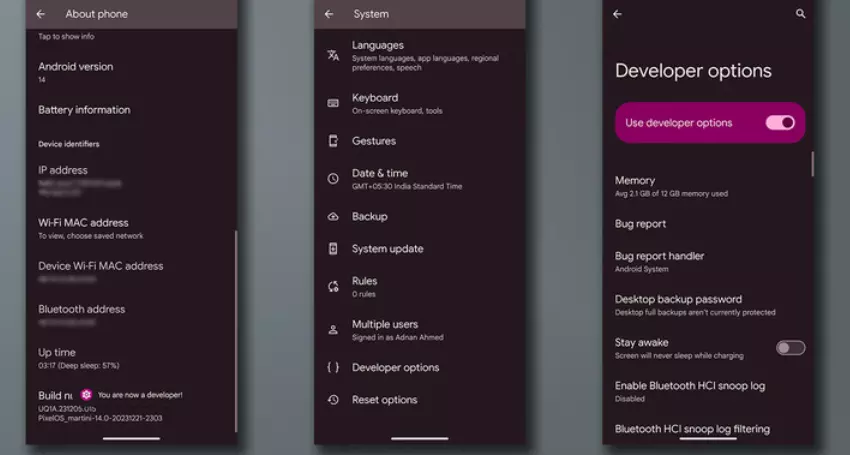This screenshot has height=455, width=850.
Task: Tap IP address entry
Action: pos(131,181)
